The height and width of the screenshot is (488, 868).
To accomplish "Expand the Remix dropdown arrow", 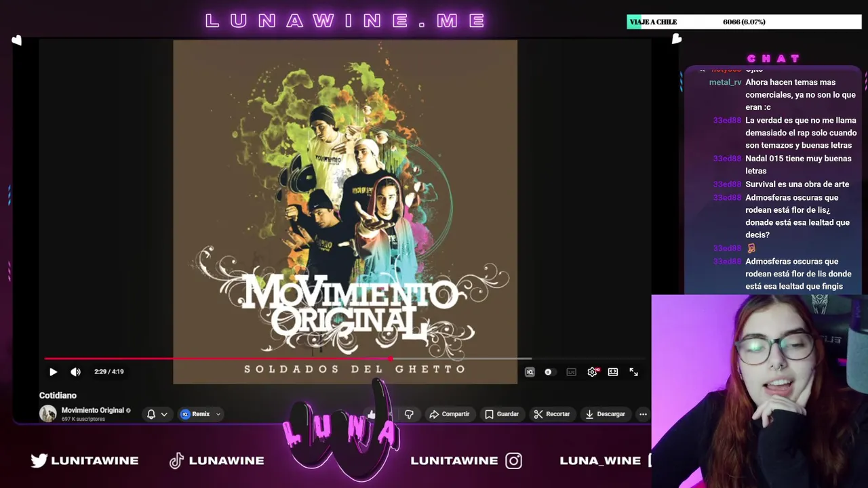I will point(218,414).
